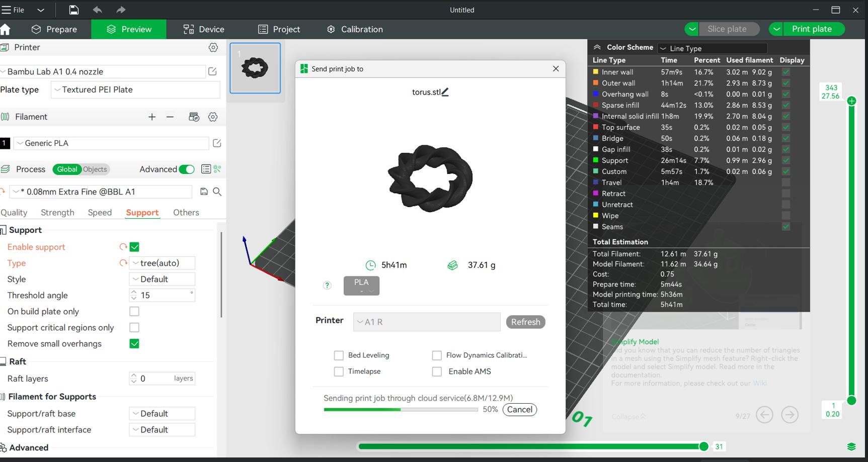The height and width of the screenshot is (462, 868).
Task: Toggle Enable support checkbox
Action: pos(134,247)
